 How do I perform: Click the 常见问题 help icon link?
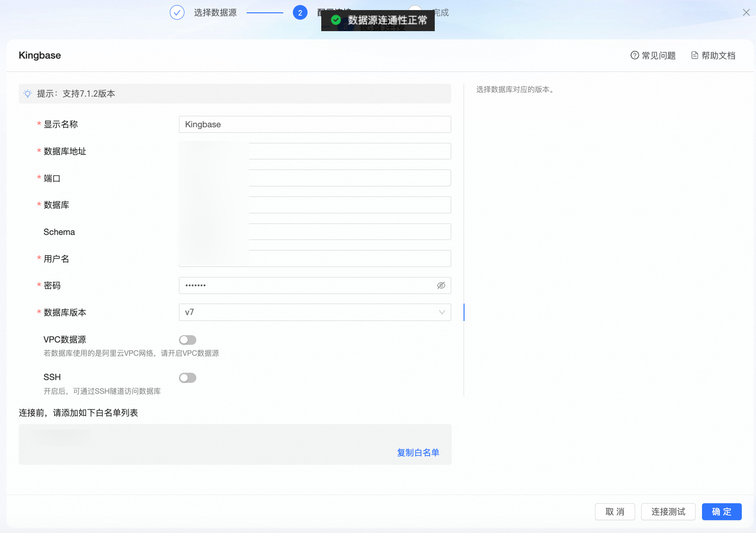click(x=653, y=55)
